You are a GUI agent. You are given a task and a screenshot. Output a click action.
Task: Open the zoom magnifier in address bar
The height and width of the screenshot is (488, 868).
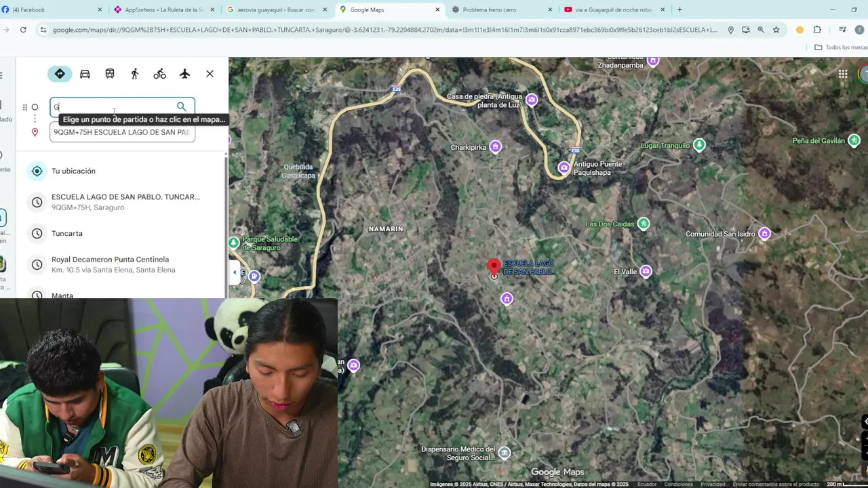761,30
